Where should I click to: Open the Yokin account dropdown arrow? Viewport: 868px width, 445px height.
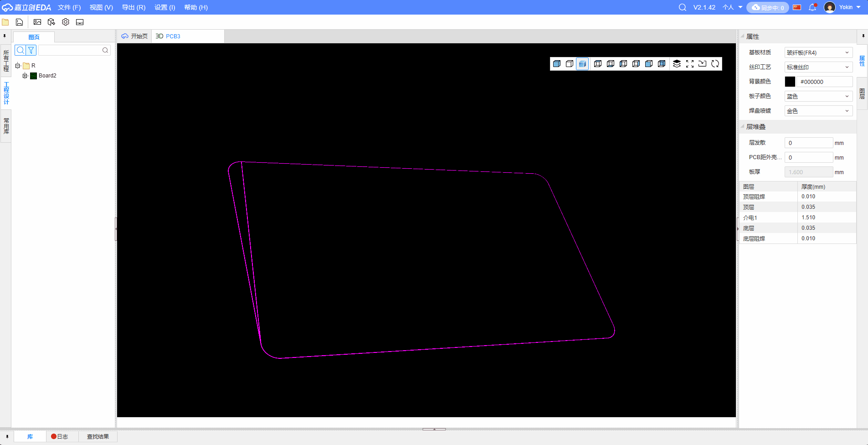pyautogui.click(x=858, y=7)
